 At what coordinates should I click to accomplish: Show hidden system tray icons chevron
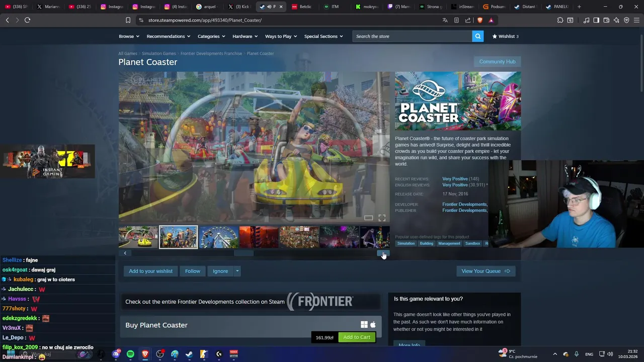(x=555, y=354)
